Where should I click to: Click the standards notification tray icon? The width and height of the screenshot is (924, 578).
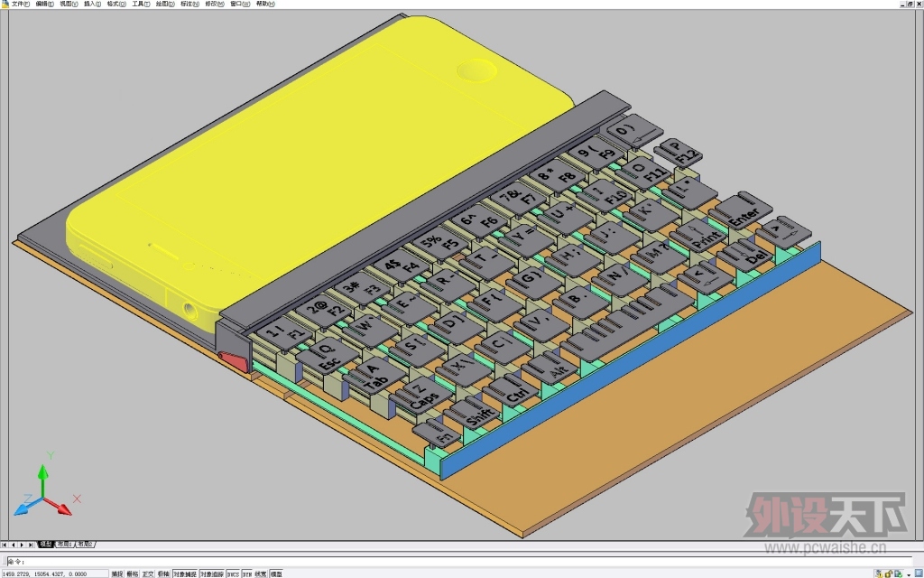898,573
